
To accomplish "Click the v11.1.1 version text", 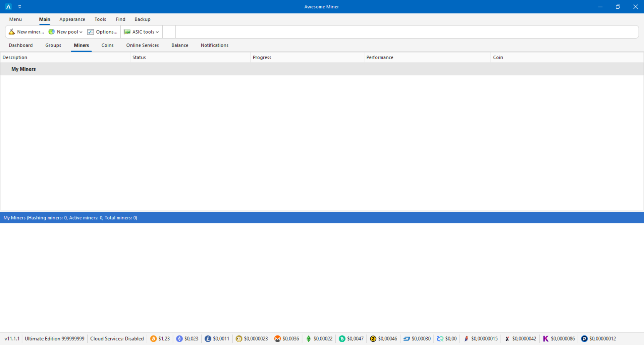I will pos(12,339).
